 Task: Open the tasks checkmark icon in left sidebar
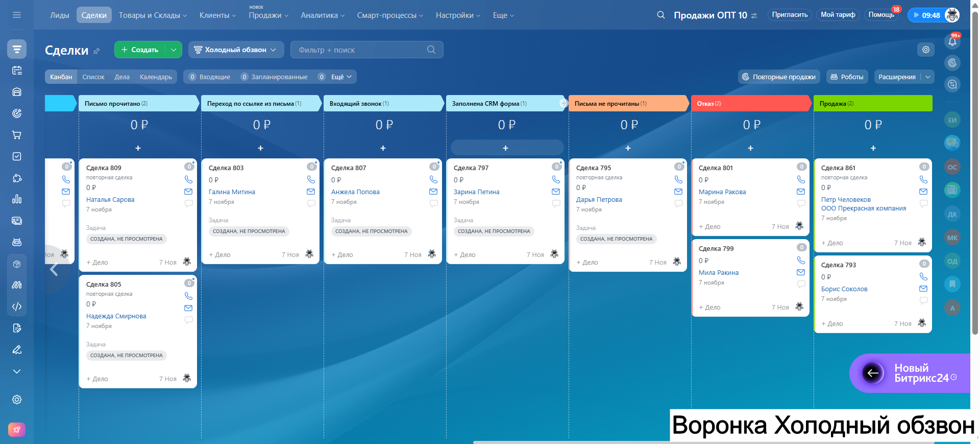(x=17, y=156)
